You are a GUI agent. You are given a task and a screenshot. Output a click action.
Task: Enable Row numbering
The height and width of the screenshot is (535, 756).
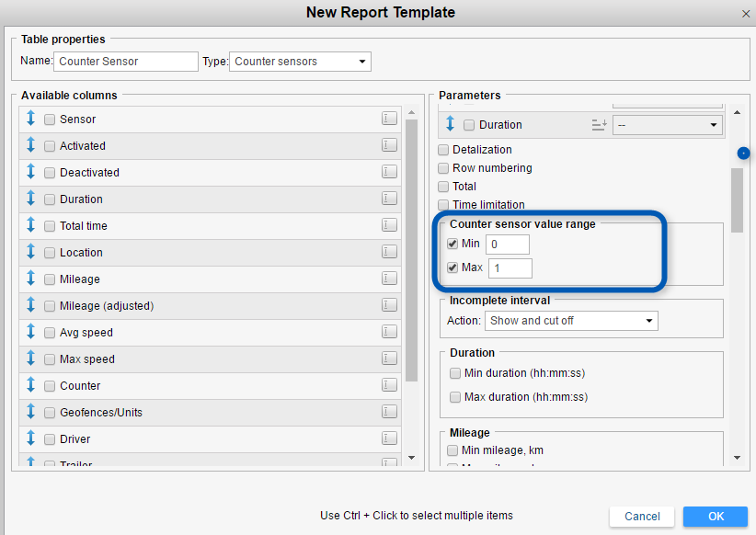[443, 167]
